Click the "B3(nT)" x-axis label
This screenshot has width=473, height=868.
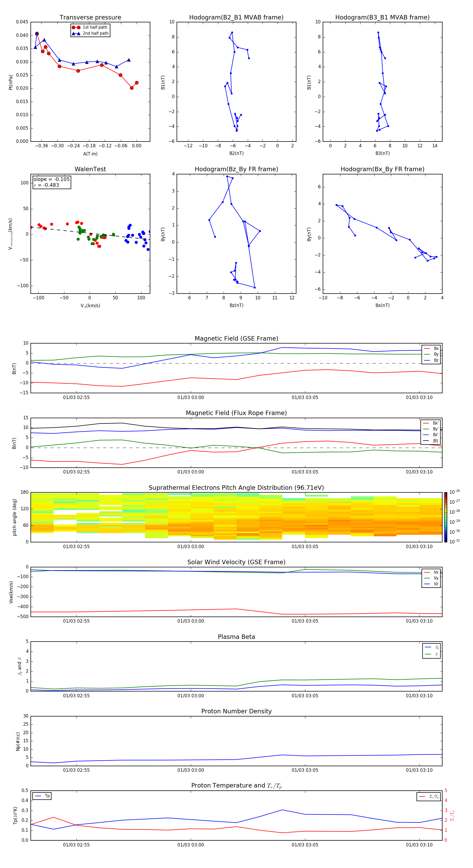click(382, 153)
